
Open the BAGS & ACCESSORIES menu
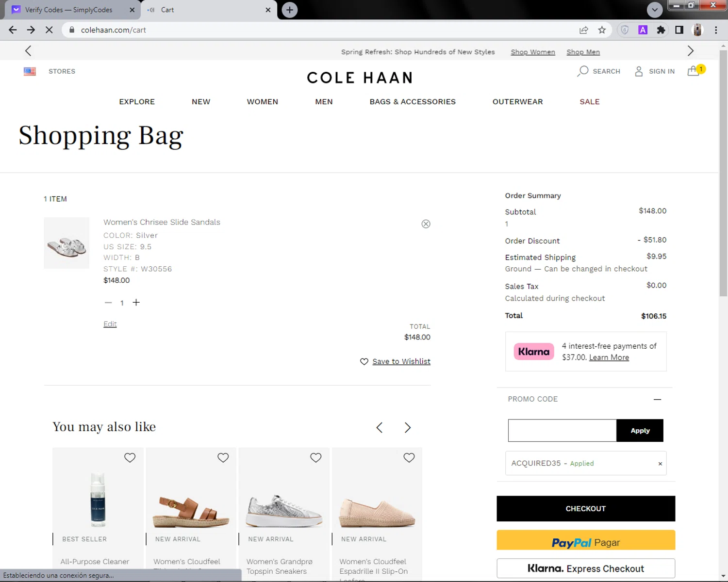point(413,102)
